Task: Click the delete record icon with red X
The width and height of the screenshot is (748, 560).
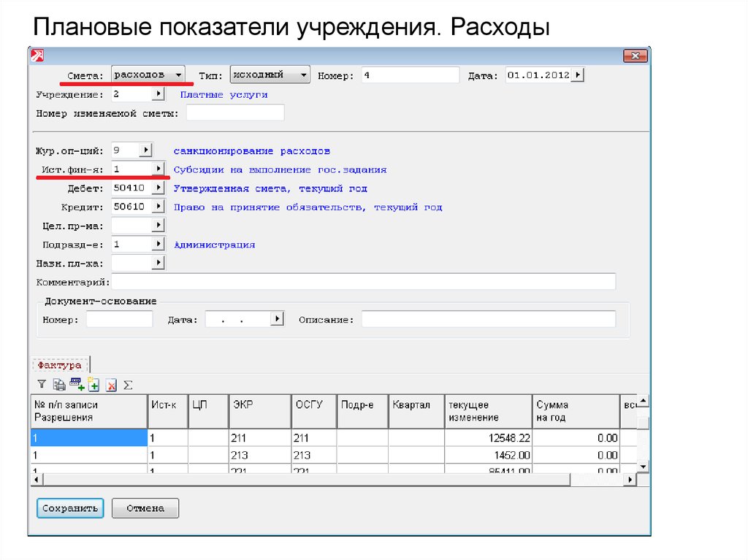Action: click(111, 384)
